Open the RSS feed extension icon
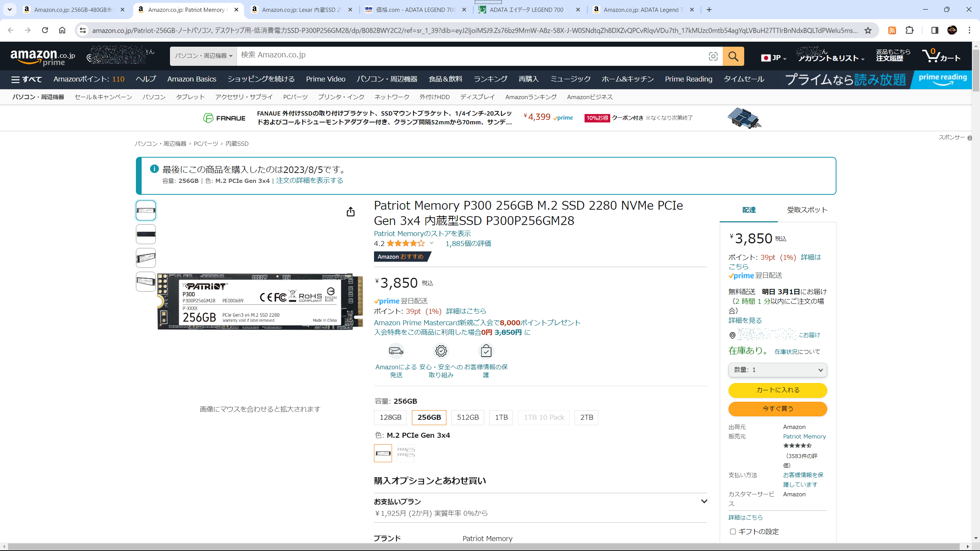 click(892, 30)
